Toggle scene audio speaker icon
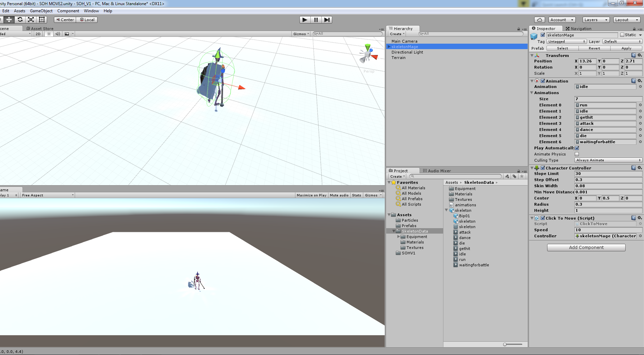 pyautogui.click(x=58, y=34)
